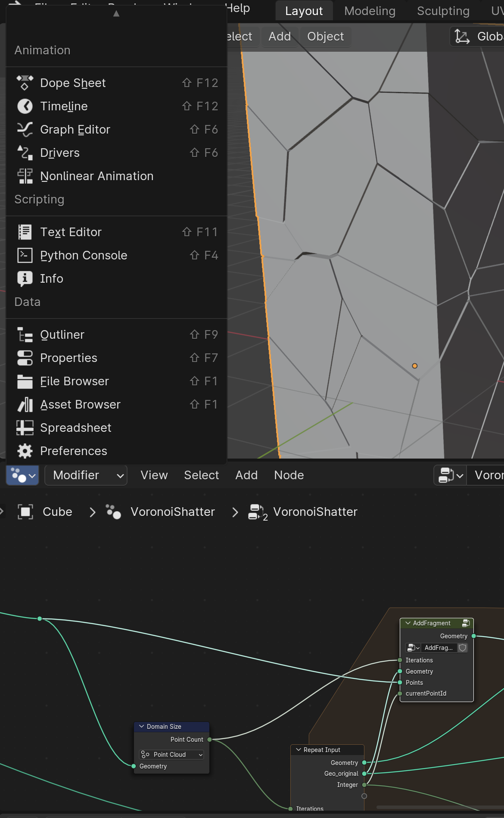504x818 pixels.
Task: Toggle fake user shield on AddFragment node
Action: [463, 648]
